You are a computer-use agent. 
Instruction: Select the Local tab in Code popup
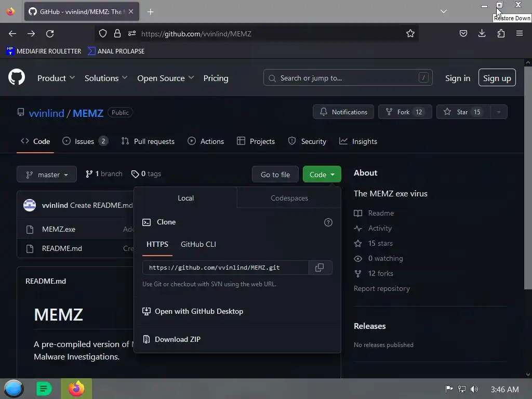pos(185,198)
